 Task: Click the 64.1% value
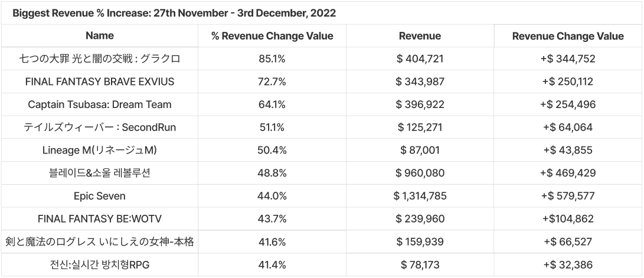point(272,104)
